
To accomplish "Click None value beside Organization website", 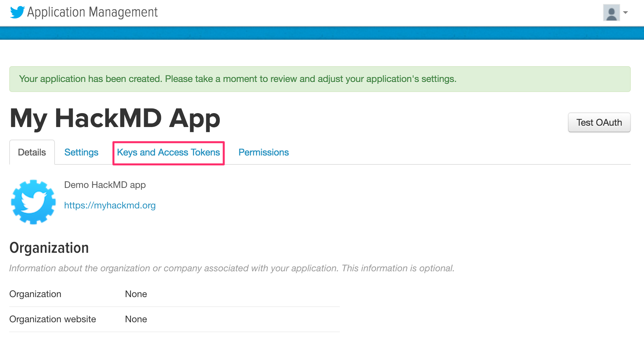I will (136, 319).
